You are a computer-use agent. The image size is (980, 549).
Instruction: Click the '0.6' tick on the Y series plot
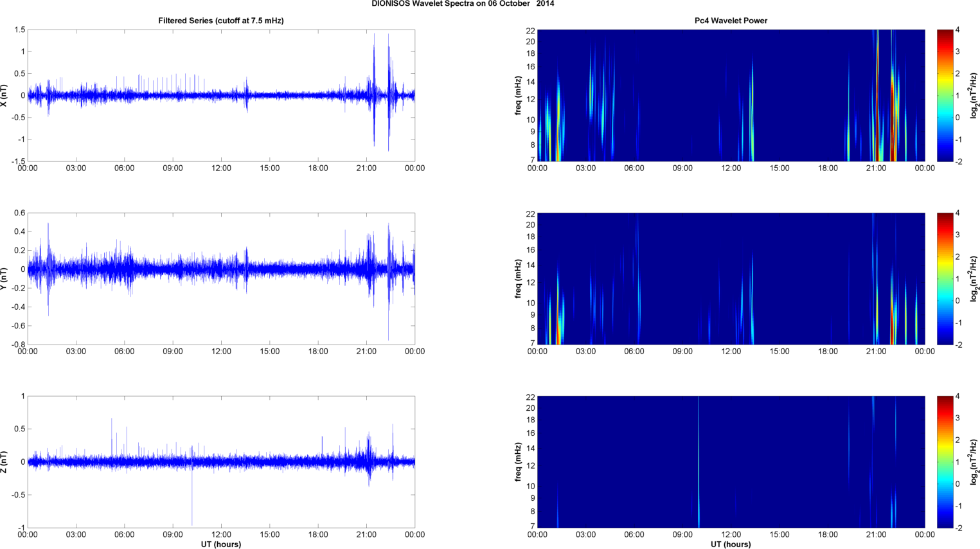click(x=19, y=213)
